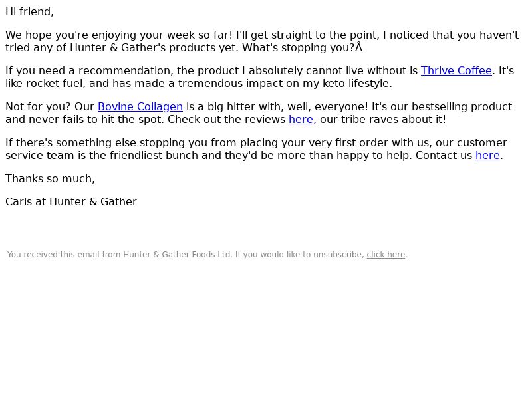This screenshot has width=532, height=399.
Task: Click 'If you need a recommendation' text
Action: pyautogui.click(x=89, y=71)
